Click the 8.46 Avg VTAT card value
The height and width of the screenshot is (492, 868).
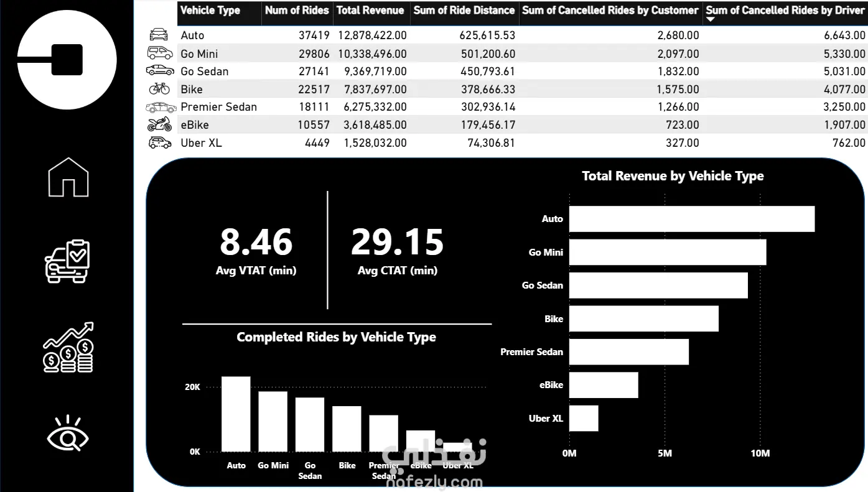point(256,243)
